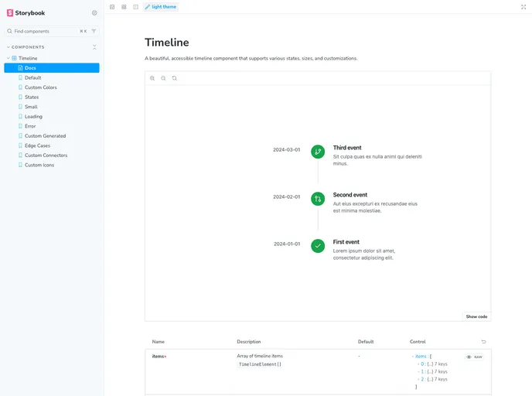Reset zoom of the preview
532x396 pixels.
(x=175, y=78)
